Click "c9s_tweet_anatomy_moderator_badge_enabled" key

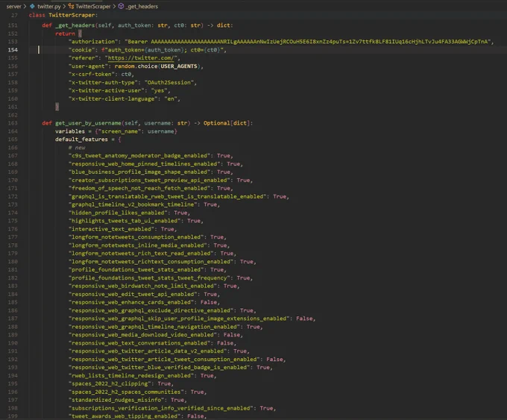point(139,156)
